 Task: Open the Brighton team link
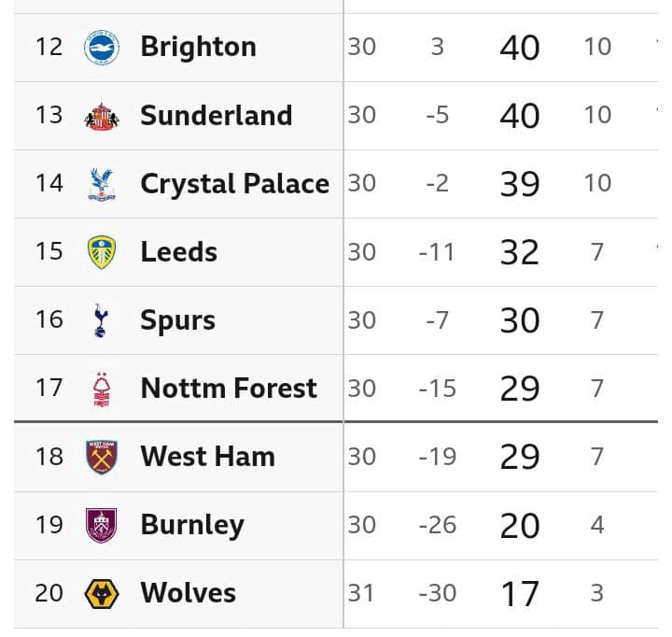(x=198, y=47)
